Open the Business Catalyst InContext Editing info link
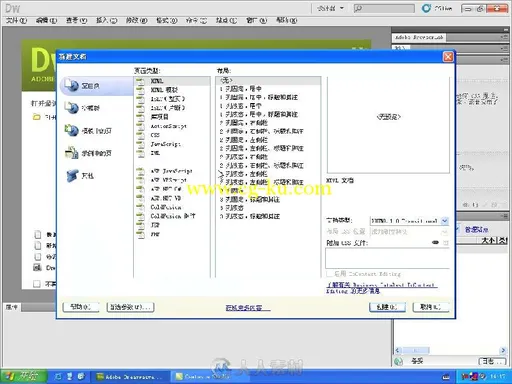Screen dimensions: 512x384 pos(381,288)
